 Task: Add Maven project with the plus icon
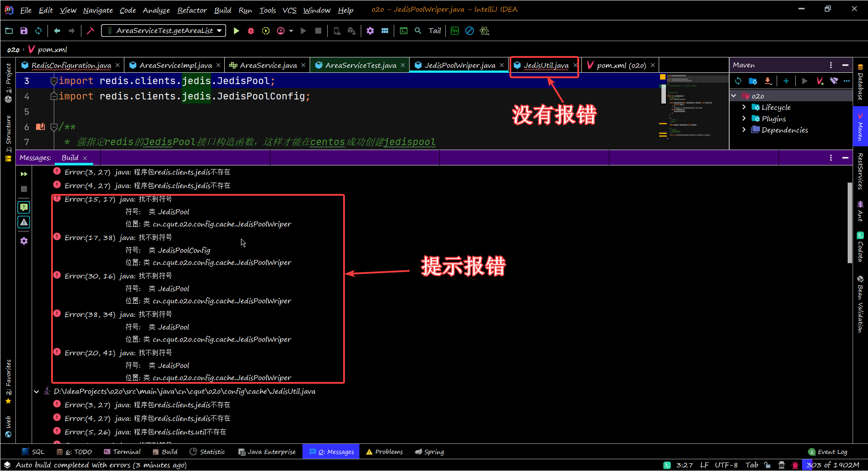coord(786,81)
